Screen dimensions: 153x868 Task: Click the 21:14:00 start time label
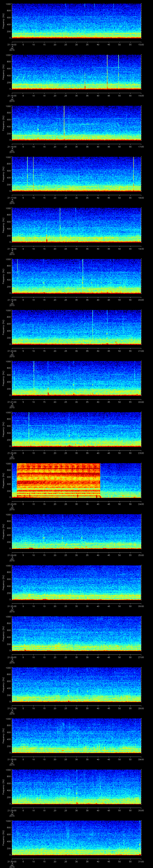pyautogui.click(x=12, y=44)
